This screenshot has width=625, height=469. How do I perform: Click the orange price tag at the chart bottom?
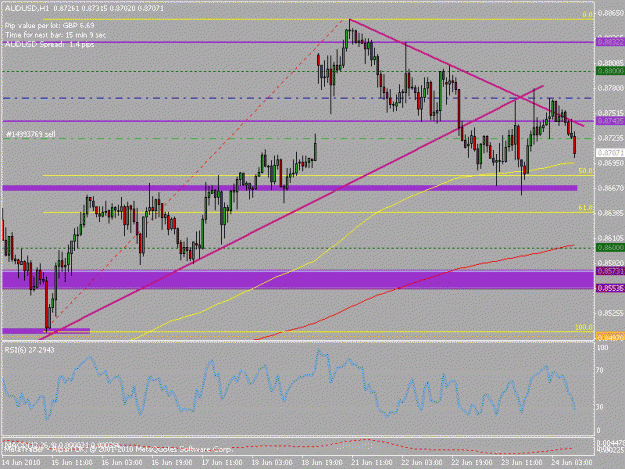pos(610,337)
